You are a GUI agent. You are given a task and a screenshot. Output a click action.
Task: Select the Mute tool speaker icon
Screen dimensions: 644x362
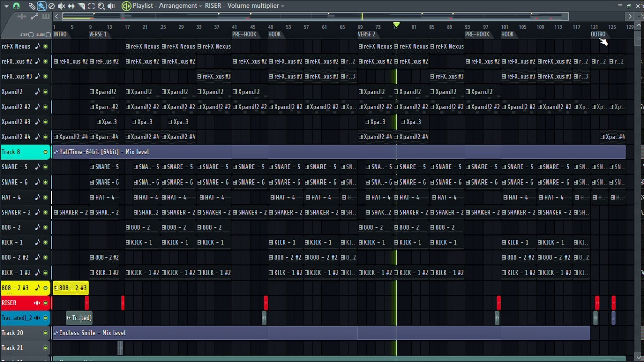pos(61,6)
